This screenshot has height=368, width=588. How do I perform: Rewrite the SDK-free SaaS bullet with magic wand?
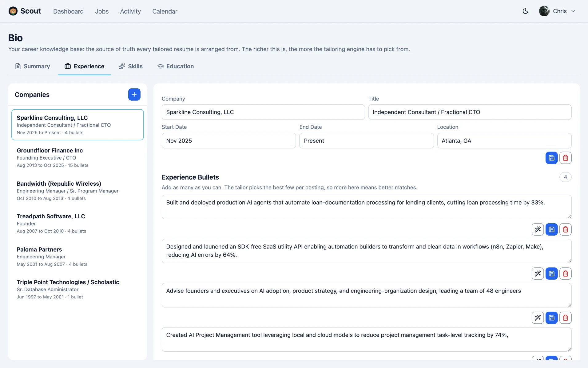coord(538,273)
